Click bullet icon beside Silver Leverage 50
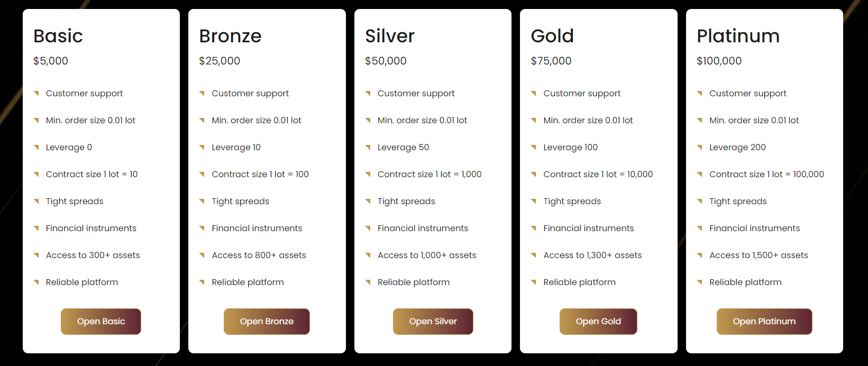Screen dimensions: 868x366 click(x=368, y=148)
